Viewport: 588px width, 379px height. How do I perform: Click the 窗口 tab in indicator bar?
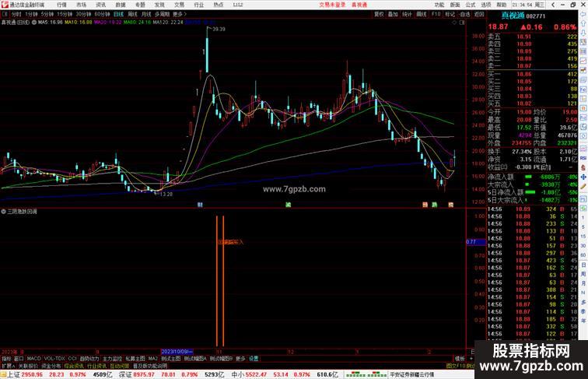[19, 359]
